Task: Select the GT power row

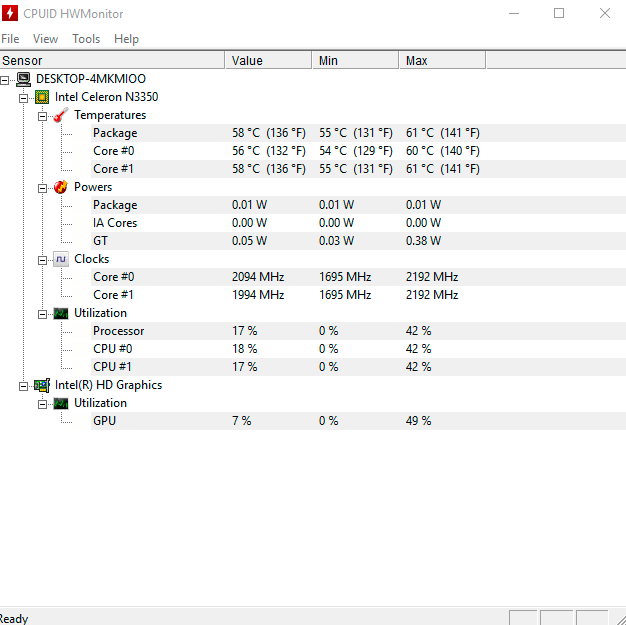Action: click(x=101, y=241)
